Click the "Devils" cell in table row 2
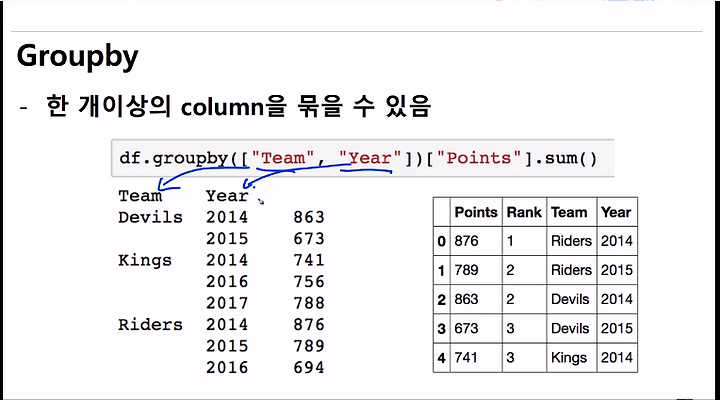 point(570,299)
